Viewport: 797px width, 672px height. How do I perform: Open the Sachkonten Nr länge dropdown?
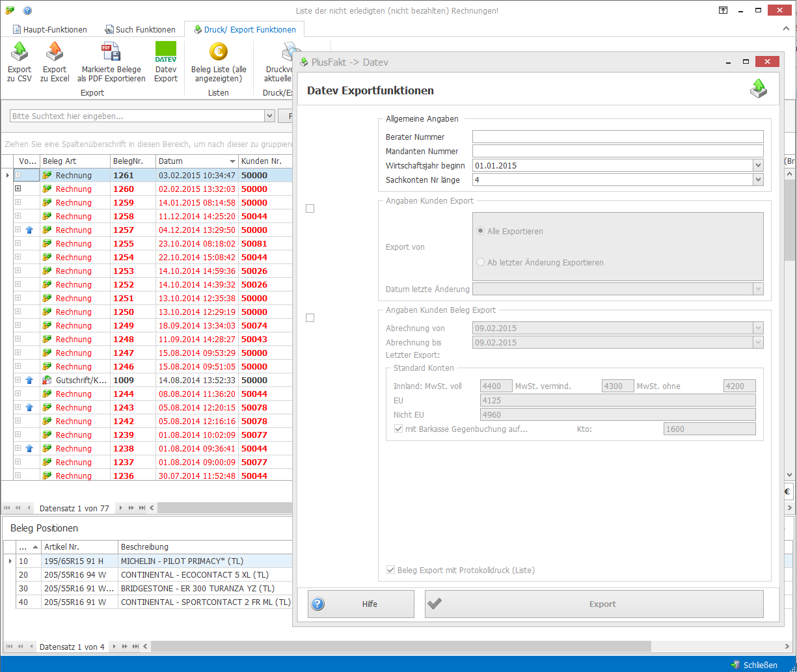(758, 180)
